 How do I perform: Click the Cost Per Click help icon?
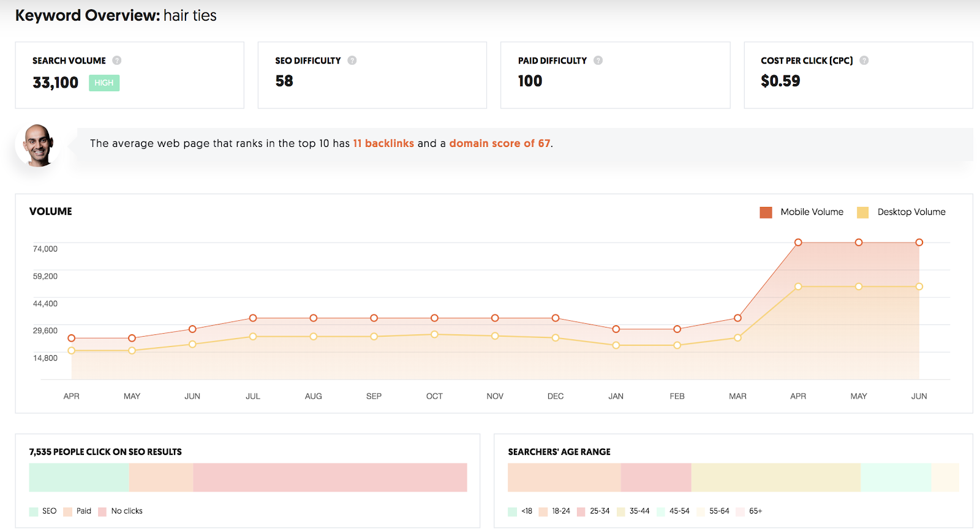click(864, 61)
